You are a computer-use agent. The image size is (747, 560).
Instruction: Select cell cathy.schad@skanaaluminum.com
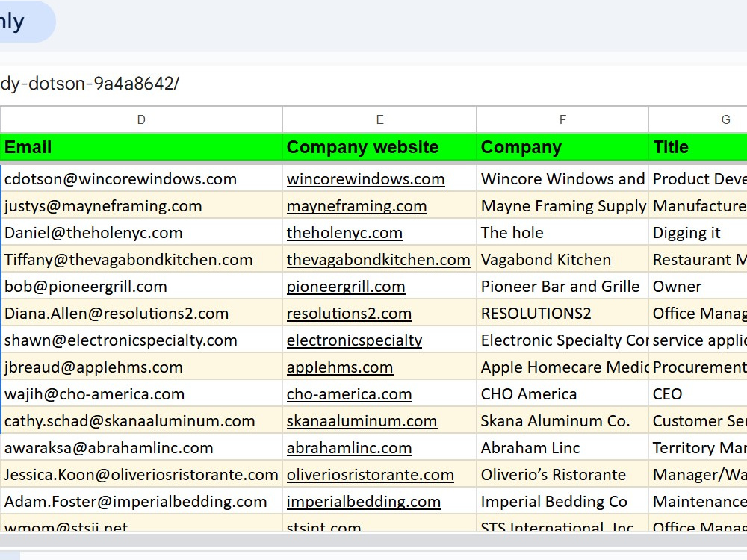pyautogui.click(x=141, y=421)
